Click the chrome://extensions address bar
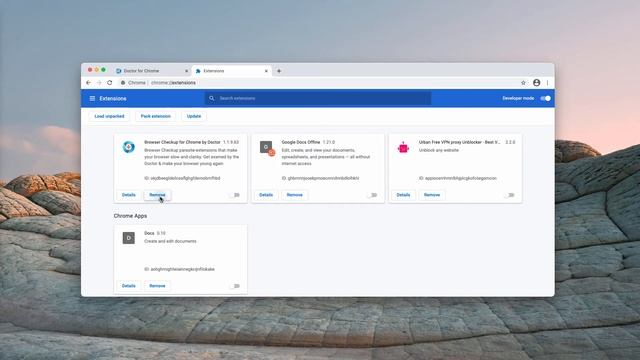Image resolution: width=640 pixels, height=360 pixels. pos(318,83)
